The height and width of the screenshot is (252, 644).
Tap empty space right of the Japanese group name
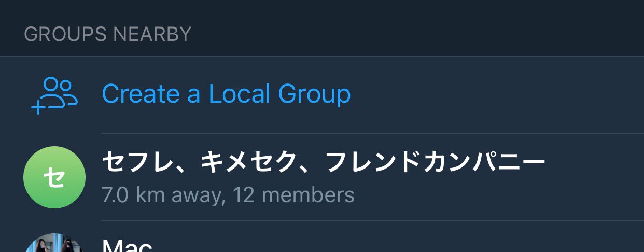tap(595, 163)
